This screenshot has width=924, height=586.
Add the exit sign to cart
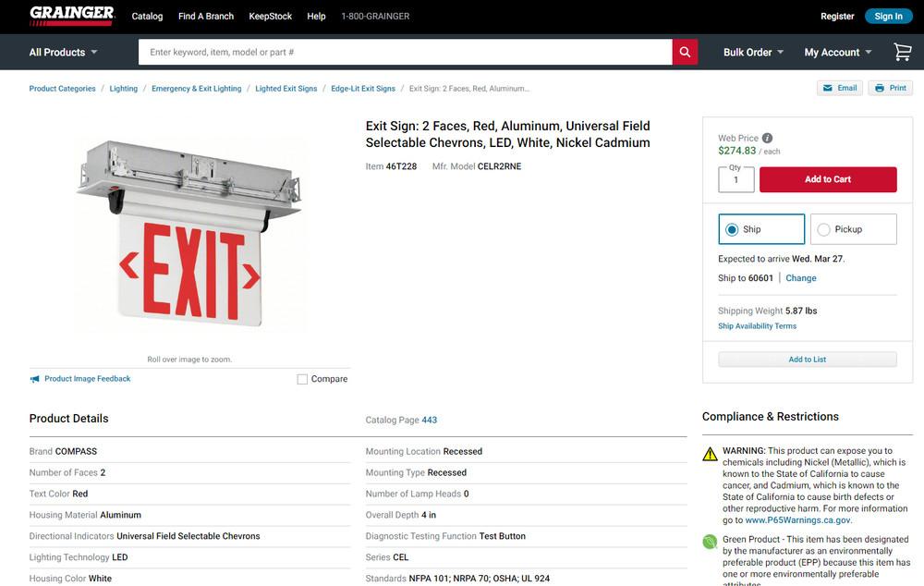click(x=827, y=179)
